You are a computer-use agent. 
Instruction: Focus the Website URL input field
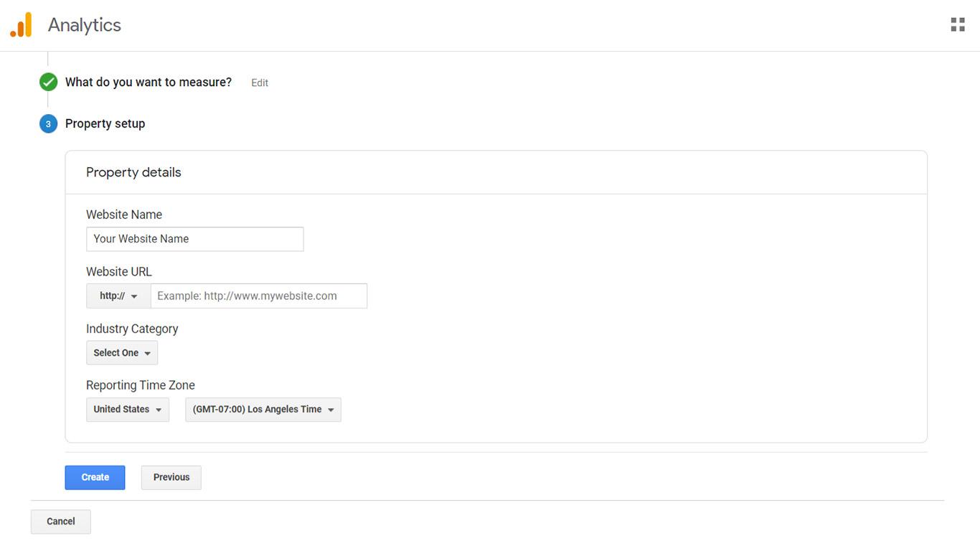[x=259, y=296]
